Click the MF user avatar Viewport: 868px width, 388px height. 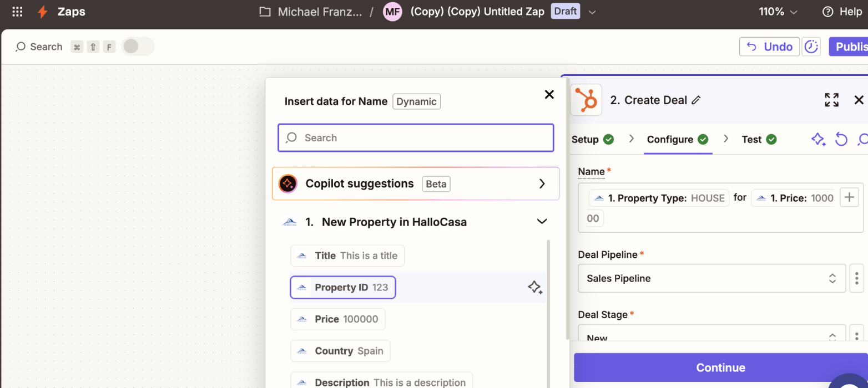pyautogui.click(x=392, y=12)
